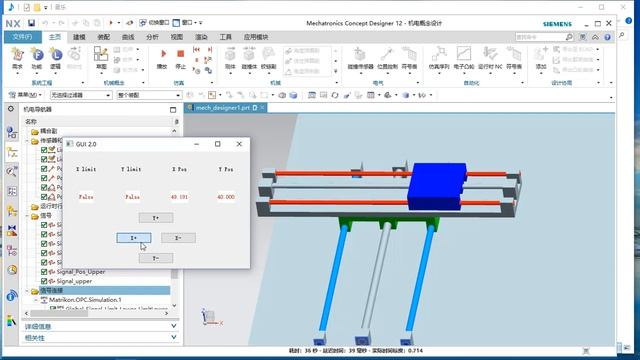Switch to the 渲染 ribbon tab
640x360 pixels.
tap(201, 37)
